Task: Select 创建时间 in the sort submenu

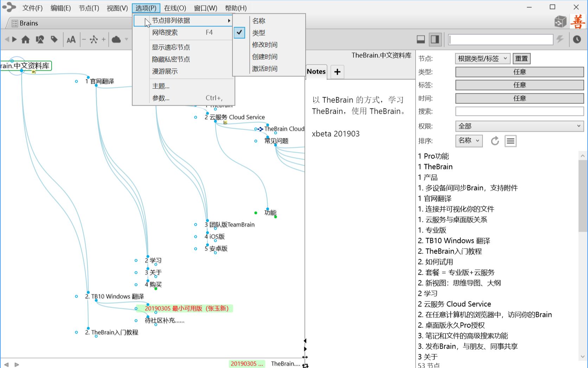Action: 264,57
